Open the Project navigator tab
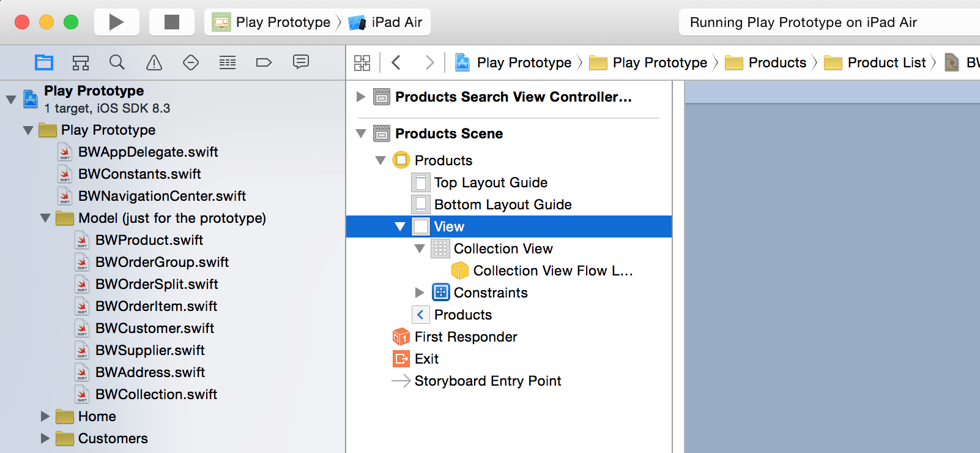 pyautogui.click(x=44, y=62)
